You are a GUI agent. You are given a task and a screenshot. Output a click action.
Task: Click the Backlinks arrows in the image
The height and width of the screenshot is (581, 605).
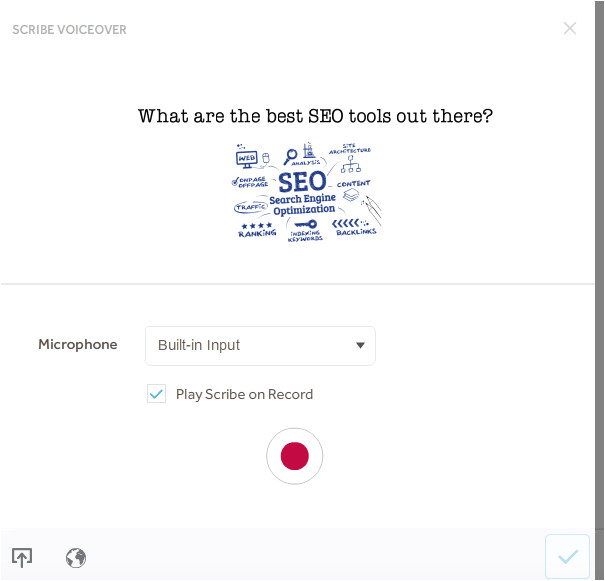pyautogui.click(x=345, y=223)
